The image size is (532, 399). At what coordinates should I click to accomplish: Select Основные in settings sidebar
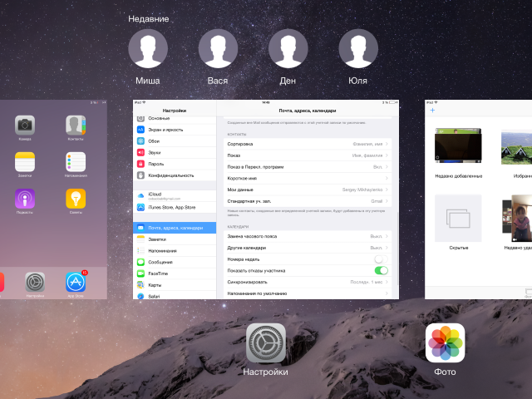point(175,119)
